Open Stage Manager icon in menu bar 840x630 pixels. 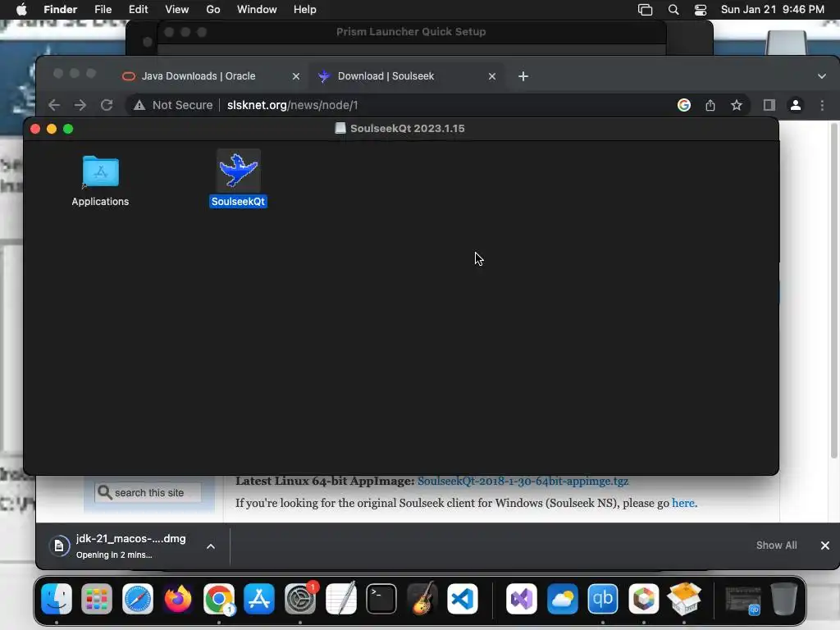tap(645, 10)
